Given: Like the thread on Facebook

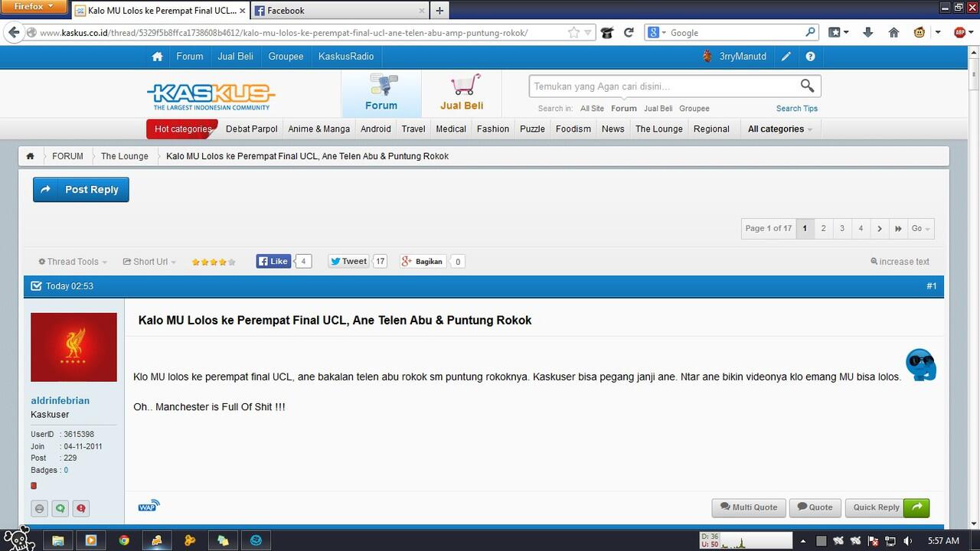Looking at the screenshot, I should point(273,261).
